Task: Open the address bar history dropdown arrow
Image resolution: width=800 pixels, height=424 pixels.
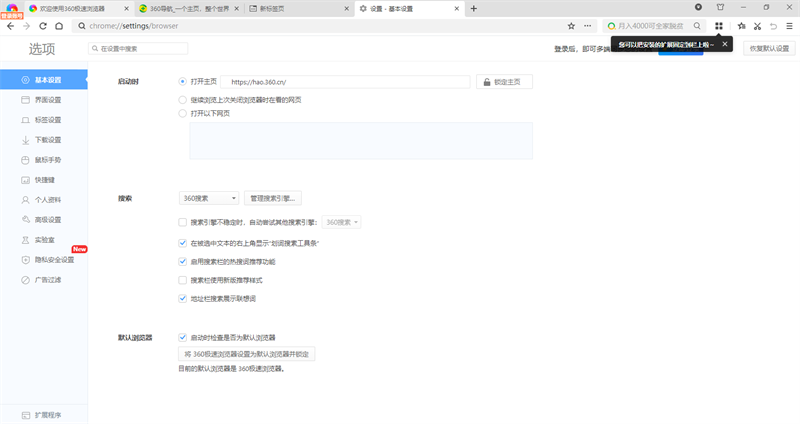Action: pos(585,26)
